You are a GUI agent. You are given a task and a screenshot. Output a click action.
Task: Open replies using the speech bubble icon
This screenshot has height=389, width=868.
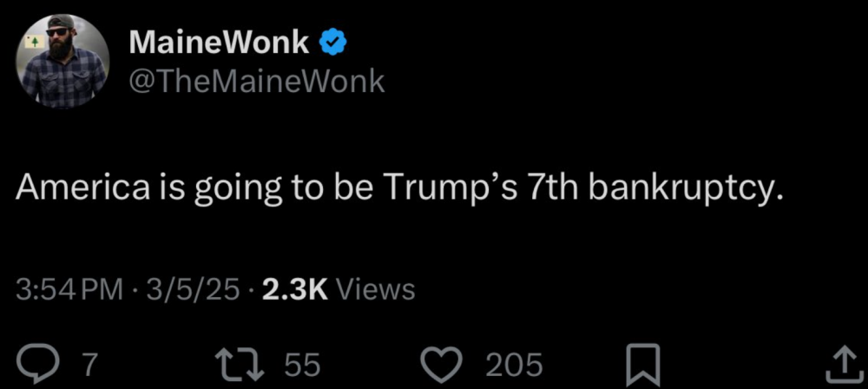coord(38,364)
